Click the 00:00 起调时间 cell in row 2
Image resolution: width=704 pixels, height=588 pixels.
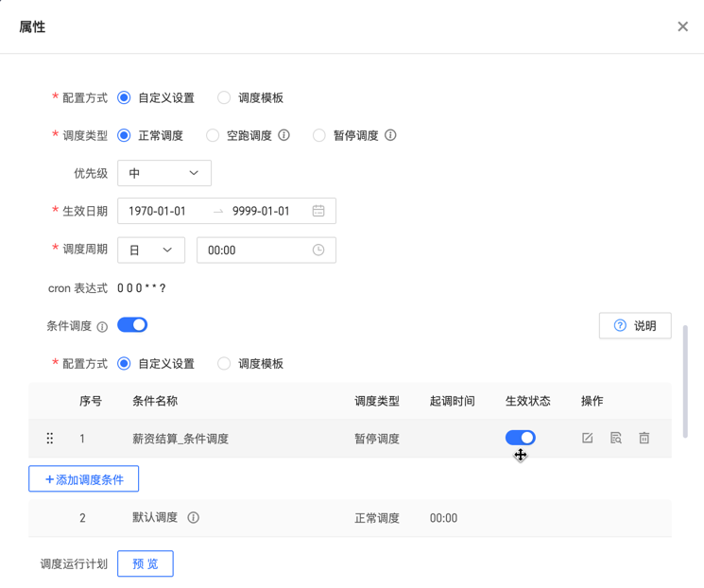pos(443,518)
